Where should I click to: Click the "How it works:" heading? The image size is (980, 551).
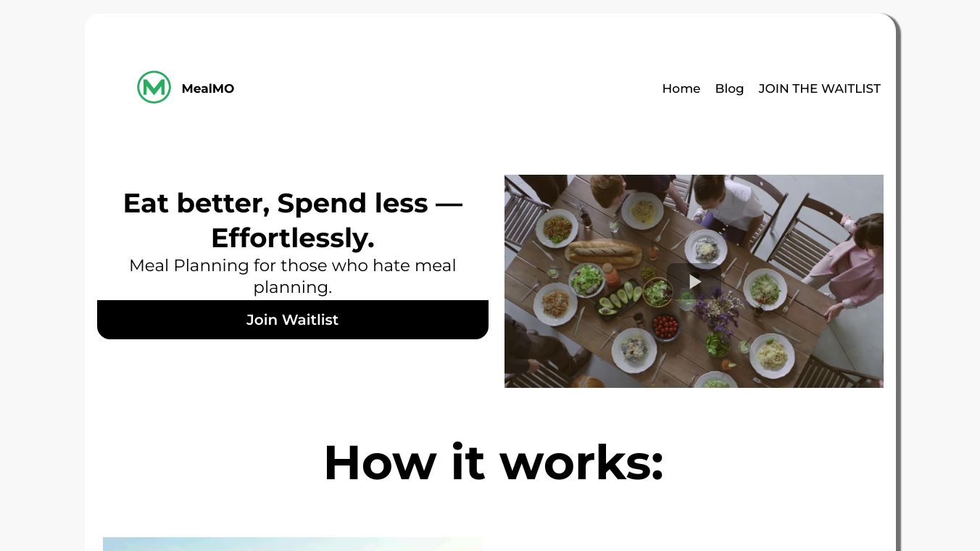click(494, 462)
